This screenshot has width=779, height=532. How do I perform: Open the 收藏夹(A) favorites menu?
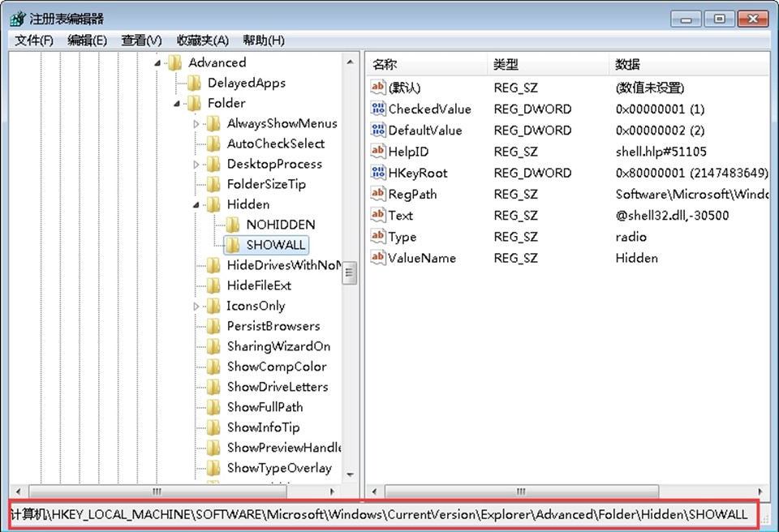203,41
